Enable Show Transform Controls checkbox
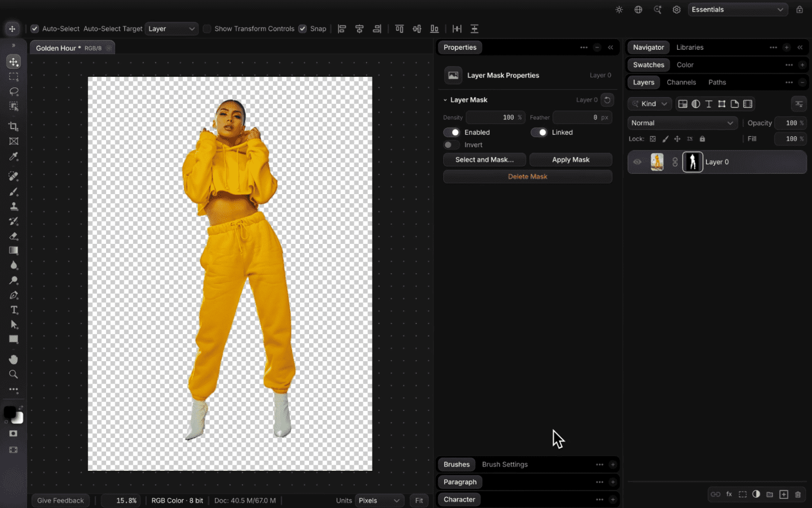812x508 pixels. (207, 29)
